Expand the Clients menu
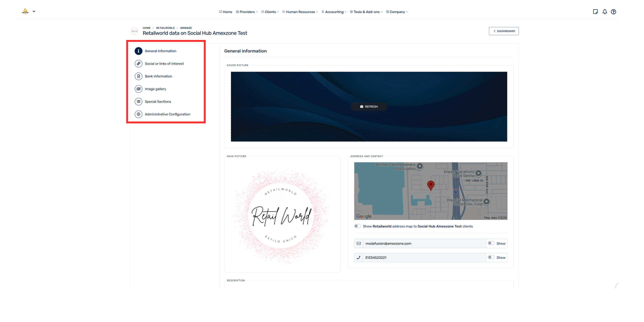 coord(270,12)
